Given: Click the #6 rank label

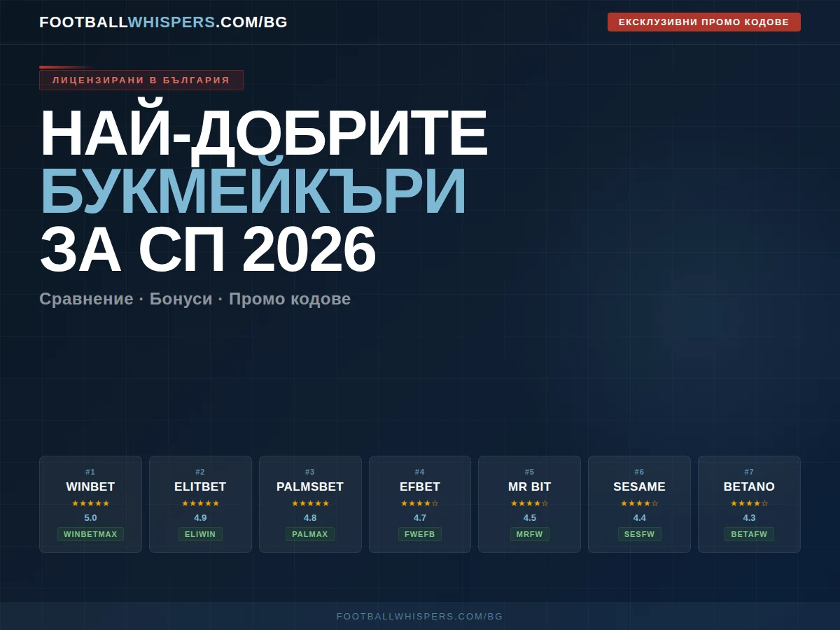Looking at the screenshot, I should point(640,472).
